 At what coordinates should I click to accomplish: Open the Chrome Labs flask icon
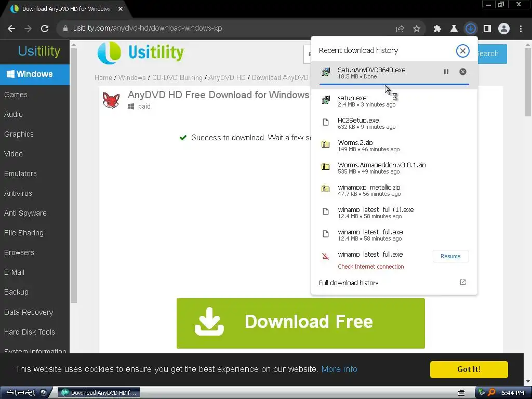(454, 29)
